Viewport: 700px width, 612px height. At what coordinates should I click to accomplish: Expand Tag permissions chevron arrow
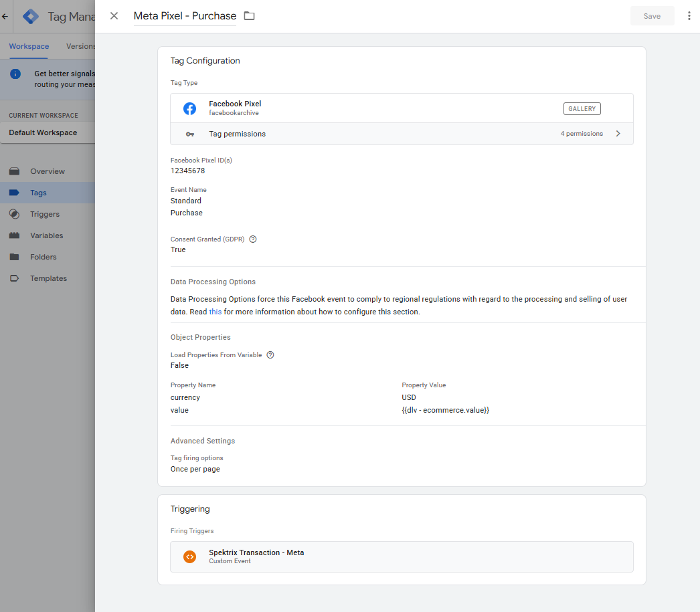coord(618,134)
